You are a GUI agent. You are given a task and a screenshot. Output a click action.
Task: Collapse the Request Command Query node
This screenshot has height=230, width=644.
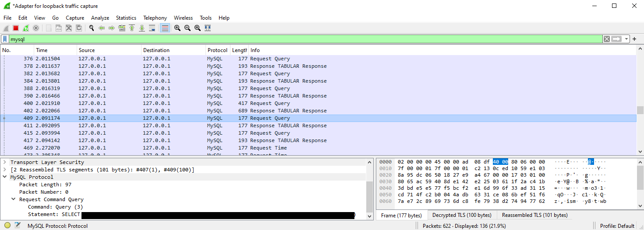point(14,199)
